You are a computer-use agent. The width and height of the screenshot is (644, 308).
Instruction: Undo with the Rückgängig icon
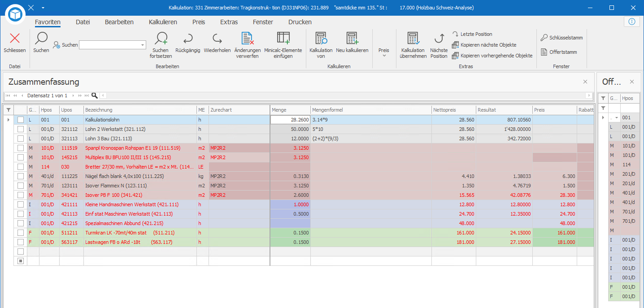(188, 39)
